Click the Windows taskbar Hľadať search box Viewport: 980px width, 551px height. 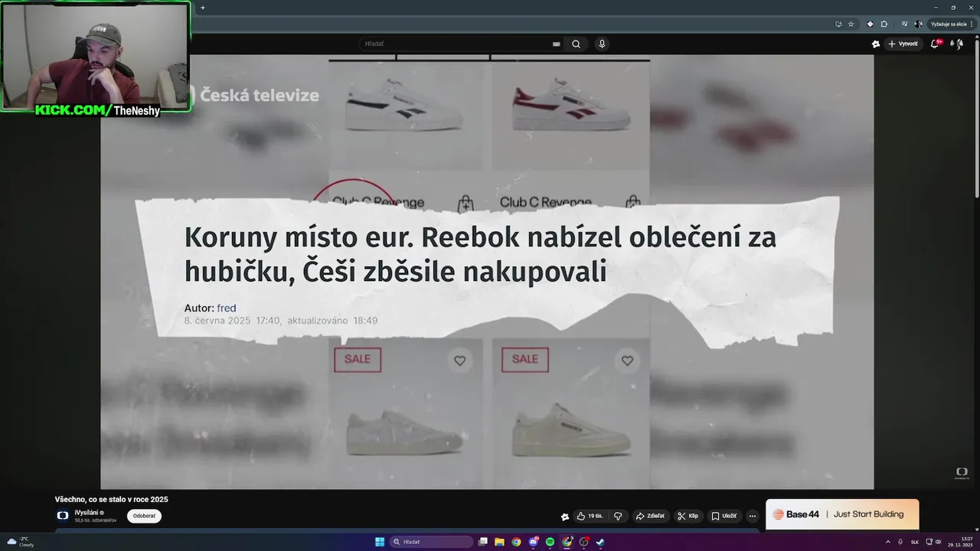coord(431,542)
